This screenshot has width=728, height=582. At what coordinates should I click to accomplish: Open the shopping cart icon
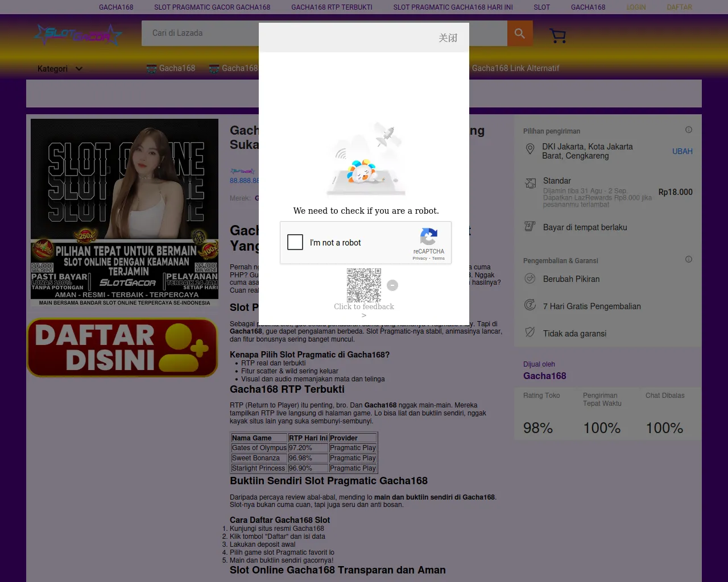(x=558, y=36)
